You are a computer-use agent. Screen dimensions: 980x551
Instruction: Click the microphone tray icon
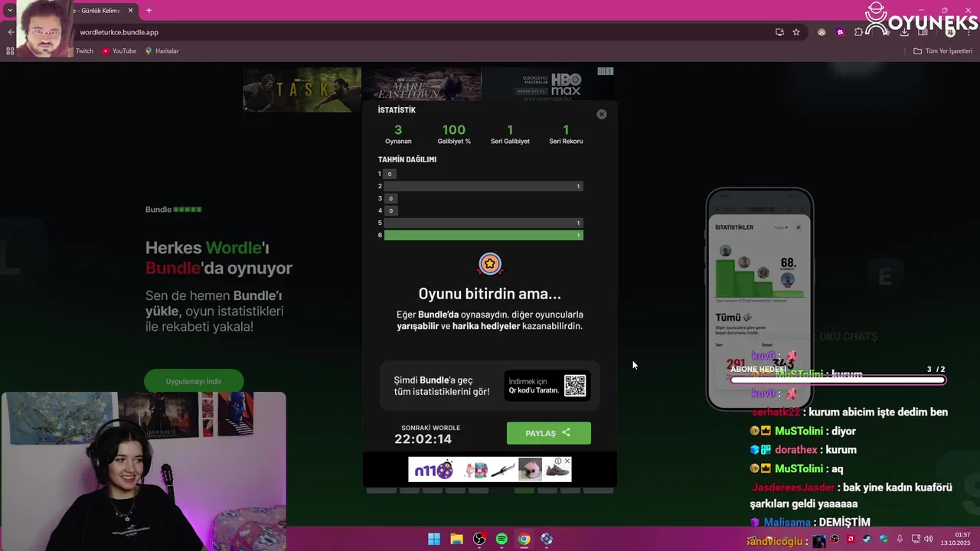pos(900,540)
